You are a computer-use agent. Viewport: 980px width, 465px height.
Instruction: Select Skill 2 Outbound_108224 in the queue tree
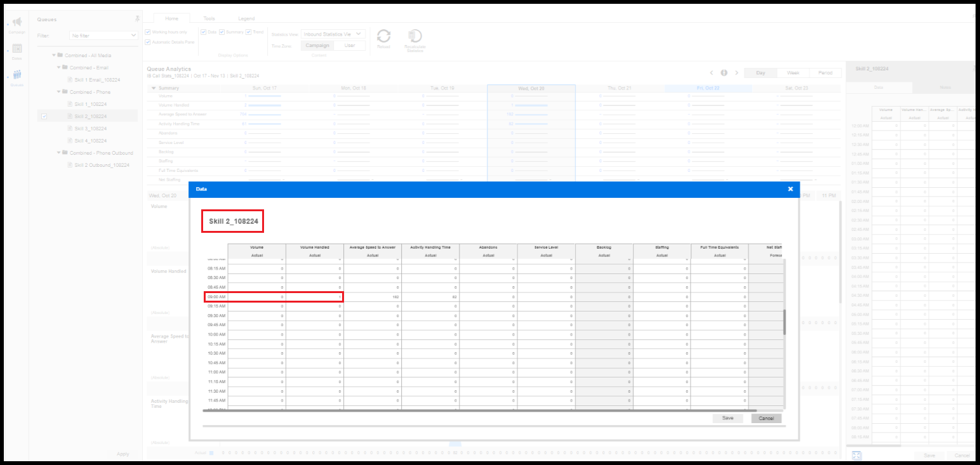[x=102, y=165]
